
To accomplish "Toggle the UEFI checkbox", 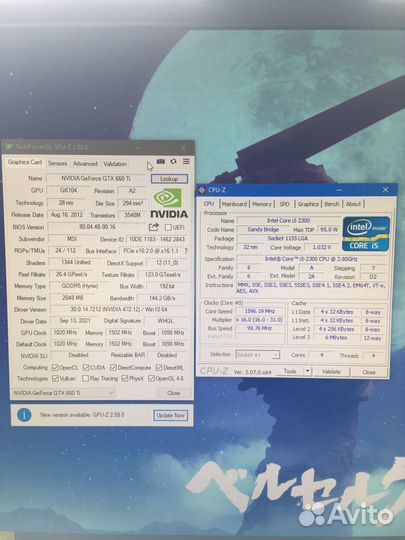I will click(x=168, y=228).
